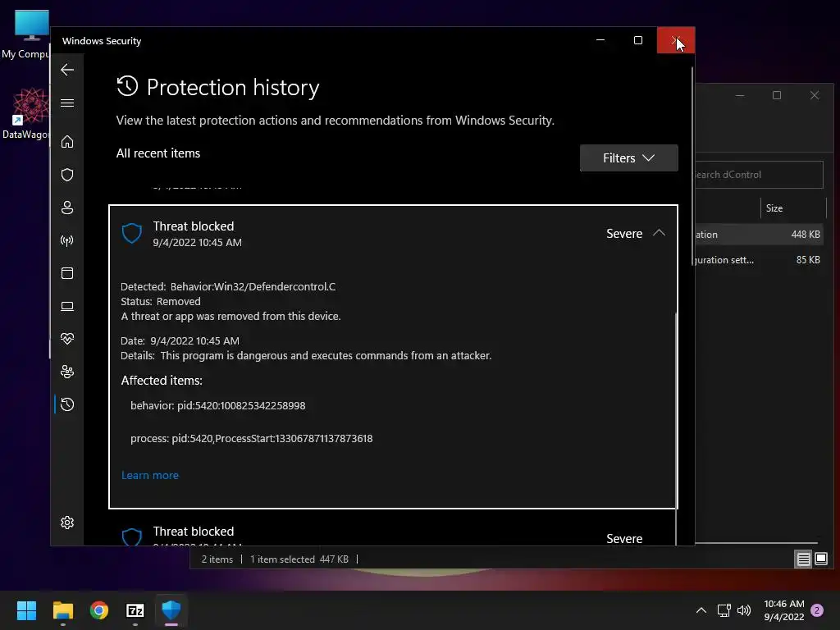Go back using the back arrow
840x630 pixels.
pos(67,70)
